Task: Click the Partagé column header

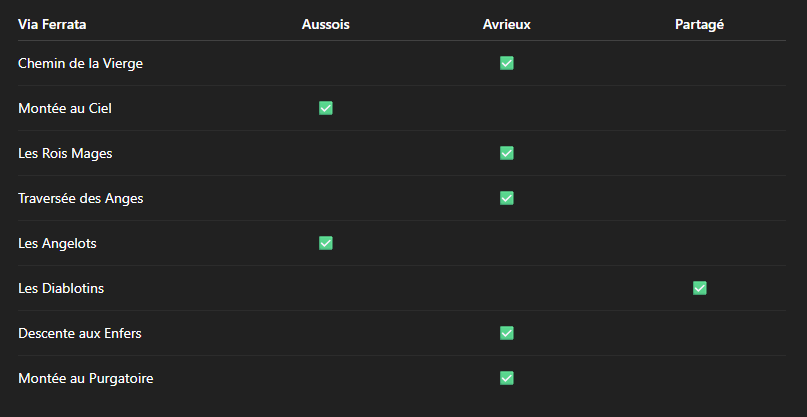Action: tap(699, 24)
